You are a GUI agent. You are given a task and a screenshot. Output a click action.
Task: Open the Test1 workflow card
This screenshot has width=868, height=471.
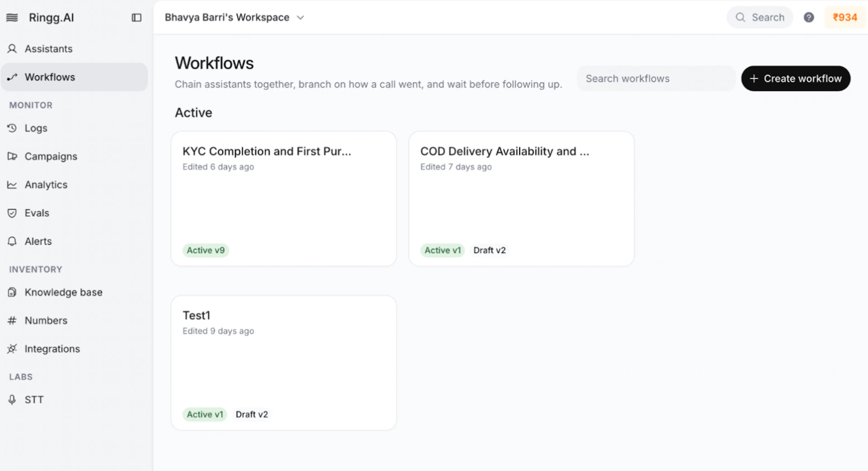[284, 363]
